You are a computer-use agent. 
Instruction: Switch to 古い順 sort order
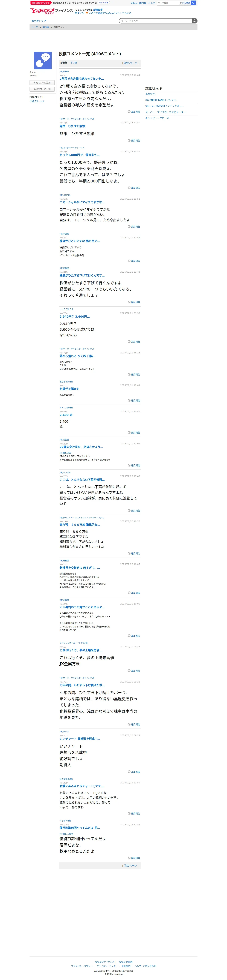(x=74, y=63)
